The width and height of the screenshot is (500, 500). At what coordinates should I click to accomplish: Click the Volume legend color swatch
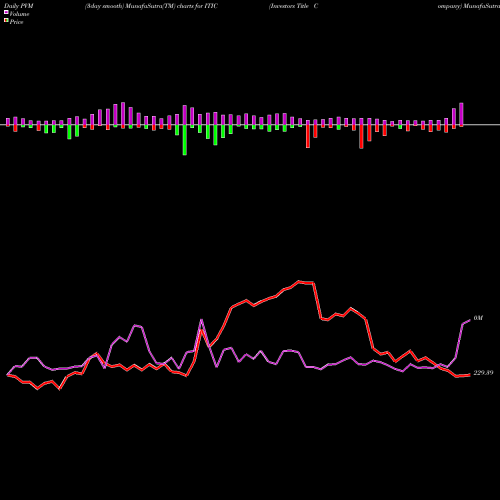(x=6, y=12)
